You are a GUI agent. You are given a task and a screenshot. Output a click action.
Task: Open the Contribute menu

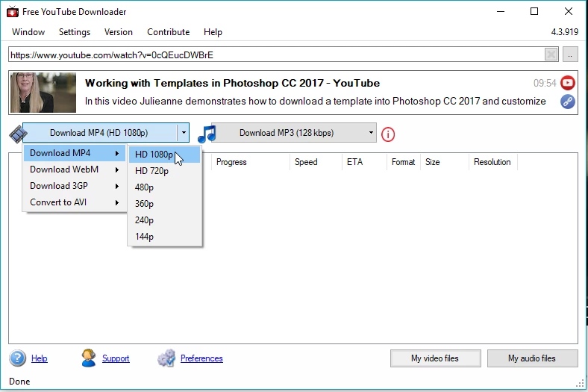pyautogui.click(x=169, y=32)
